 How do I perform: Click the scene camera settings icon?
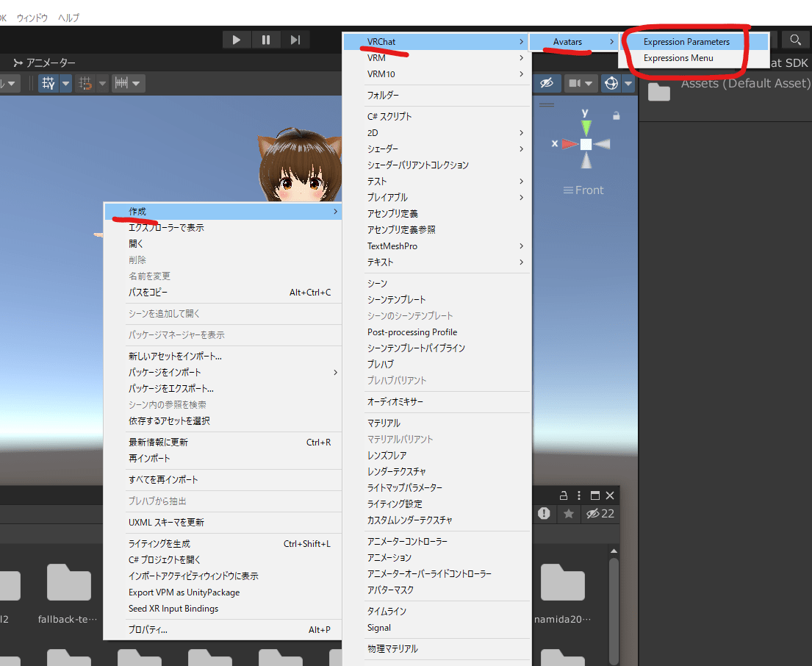tap(575, 83)
